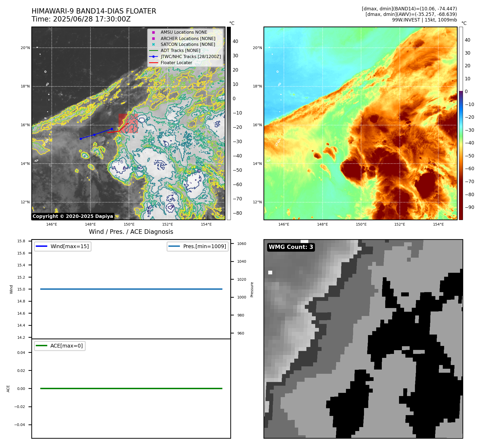This screenshot has width=481, height=448.
Task: Click the green ADT Tracks legend line
Action: 153,51
